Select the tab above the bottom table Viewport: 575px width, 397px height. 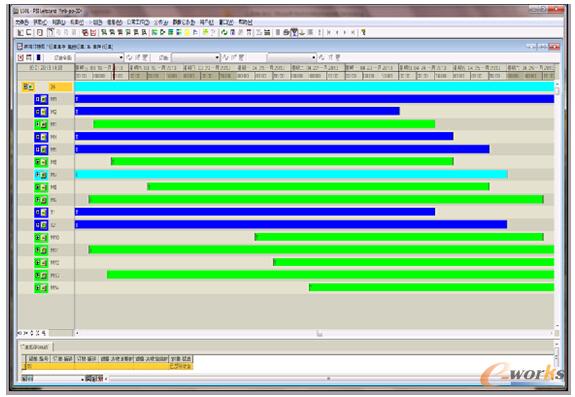click(36, 347)
